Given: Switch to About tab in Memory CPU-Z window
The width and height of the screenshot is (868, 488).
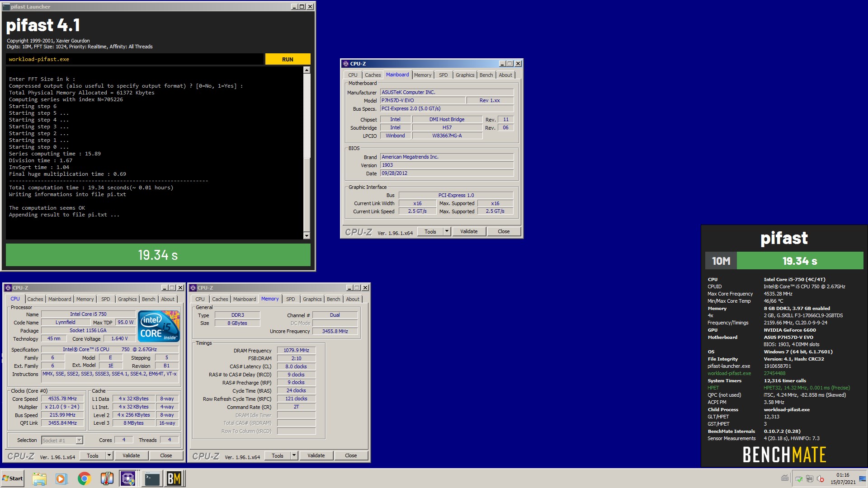Looking at the screenshot, I should 353,299.
